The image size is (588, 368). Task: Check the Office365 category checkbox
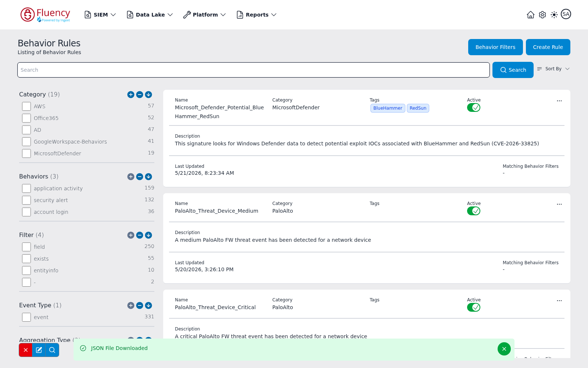(26, 118)
